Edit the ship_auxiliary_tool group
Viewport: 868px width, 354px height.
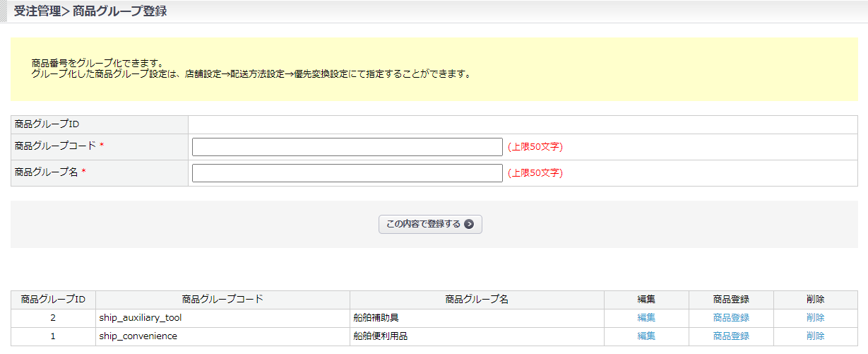click(x=646, y=318)
